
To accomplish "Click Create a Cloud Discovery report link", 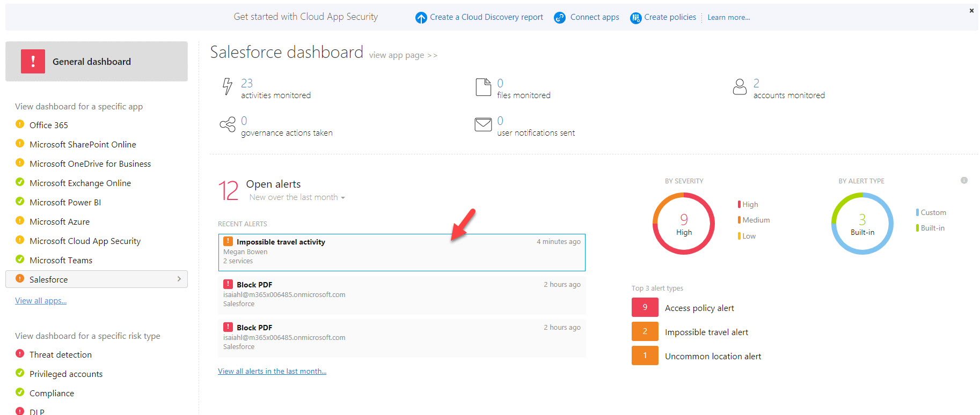I will (486, 17).
